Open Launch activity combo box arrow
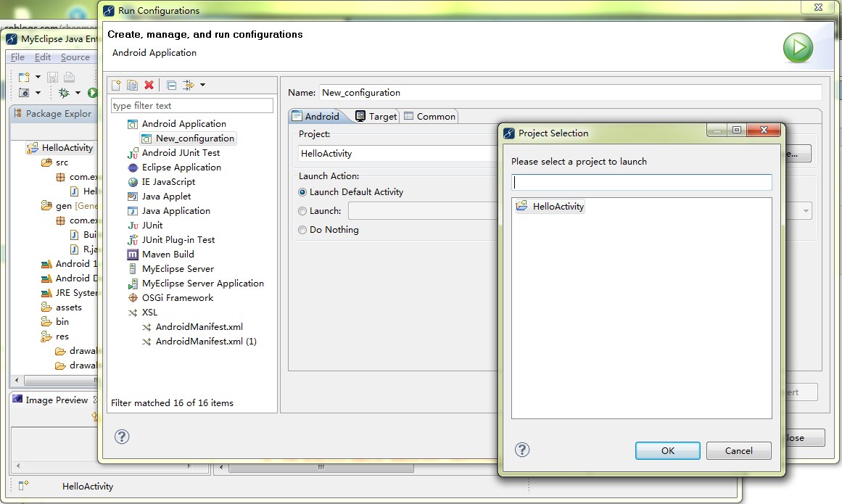The image size is (842, 504). (806, 211)
